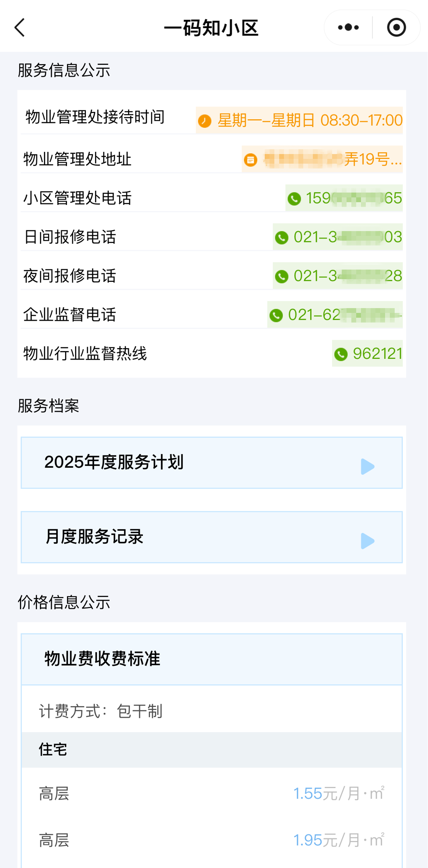This screenshot has height=868, width=428.
Task: Tap phone icon for 夜间报修电话
Action: coord(282,276)
